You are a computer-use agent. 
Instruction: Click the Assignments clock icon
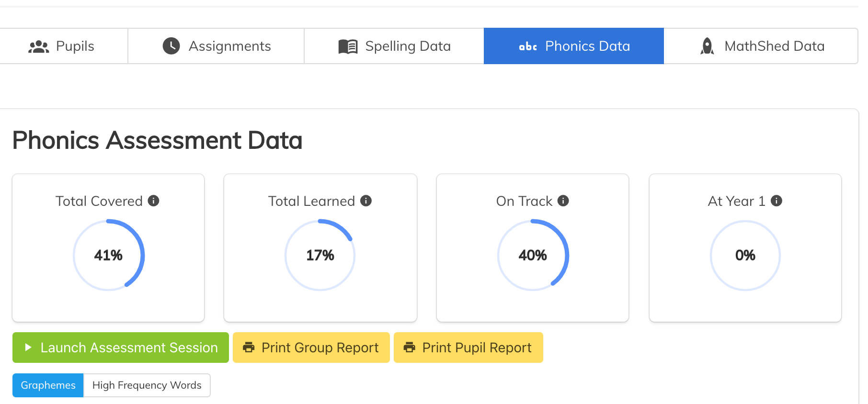point(171,46)
